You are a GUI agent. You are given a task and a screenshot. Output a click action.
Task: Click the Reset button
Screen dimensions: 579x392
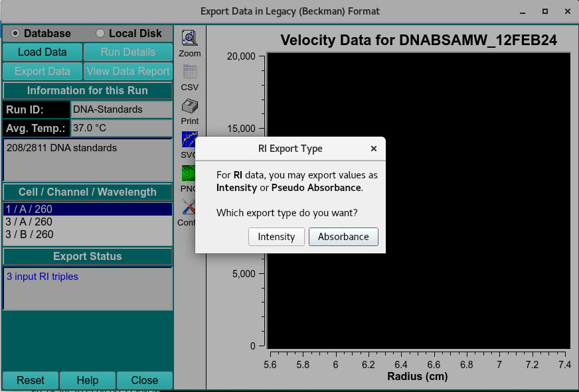(31, 380)
